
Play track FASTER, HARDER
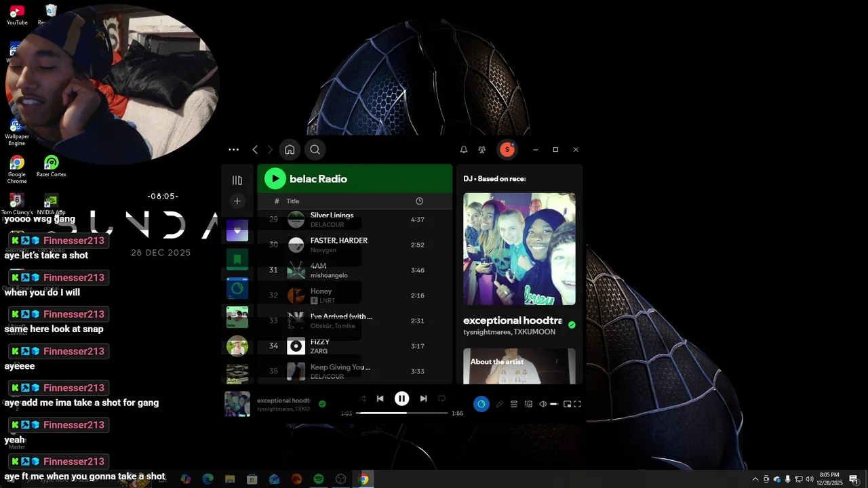click(355, 245)
